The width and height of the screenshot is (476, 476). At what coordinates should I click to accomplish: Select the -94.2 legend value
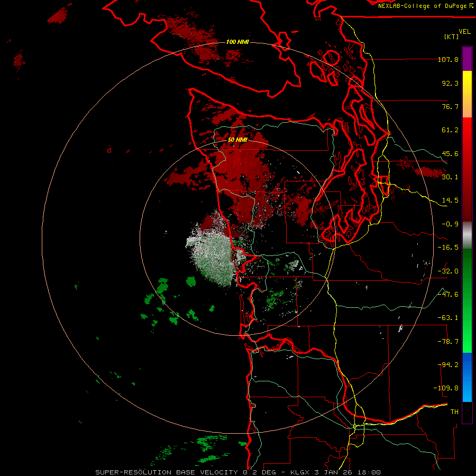click(448, 365)
